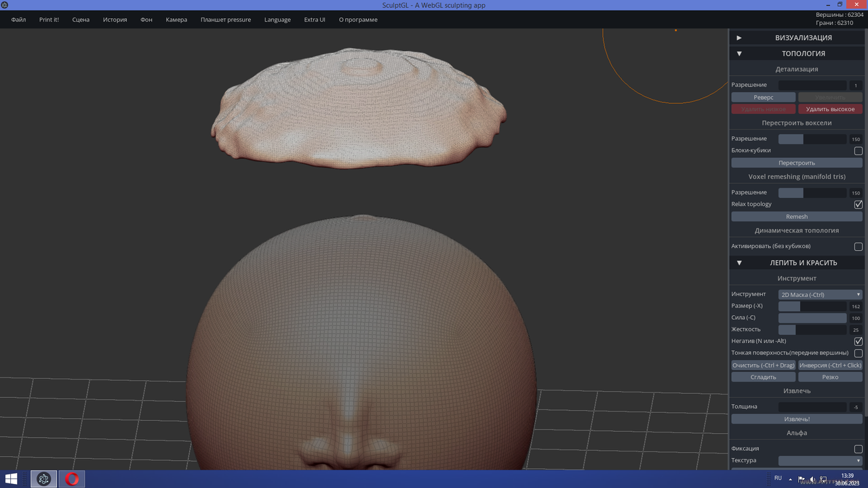This screenshot has width=868, height=488.
Task: Adjust the Voxel remeshing Разрешение slider
Action: tap(812, 192)
